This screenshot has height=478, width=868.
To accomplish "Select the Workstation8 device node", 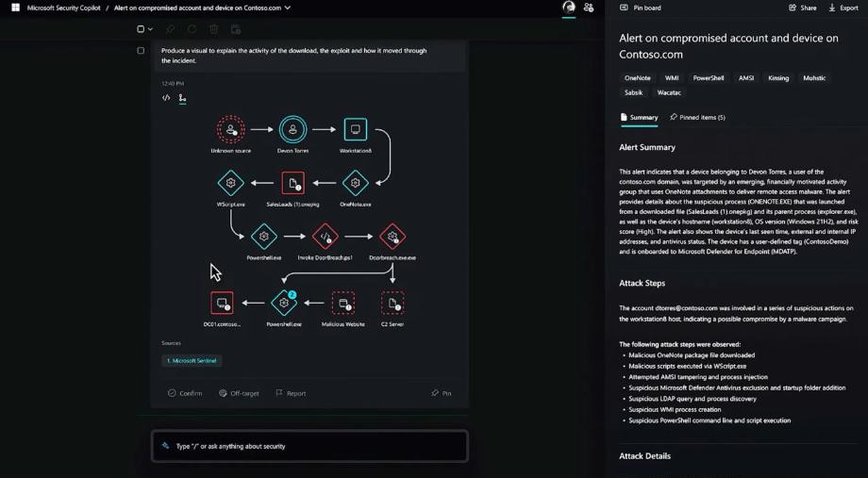I will point(356,129).
